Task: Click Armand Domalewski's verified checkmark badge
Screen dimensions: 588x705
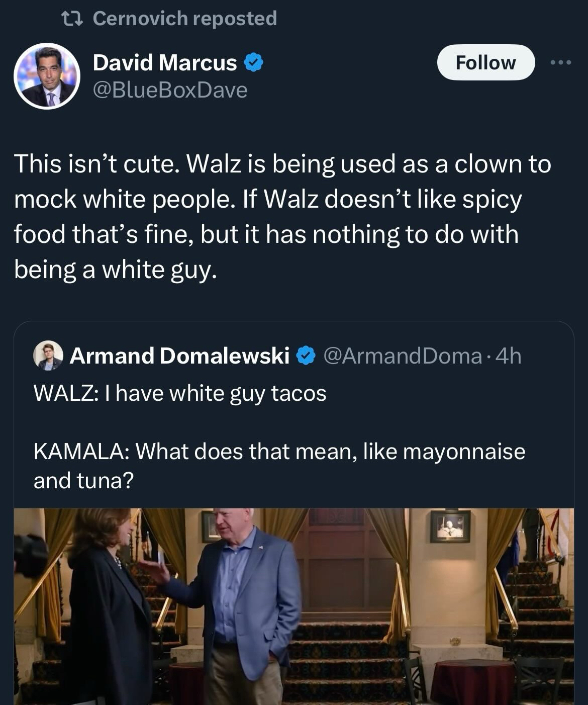Action: point(305,356)
